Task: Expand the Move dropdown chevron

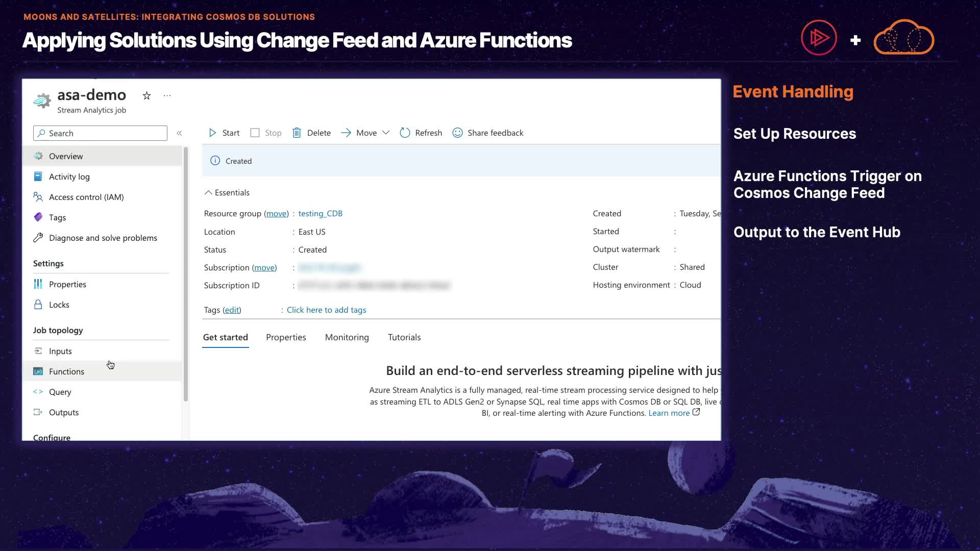Action: [x=386, y=133]
